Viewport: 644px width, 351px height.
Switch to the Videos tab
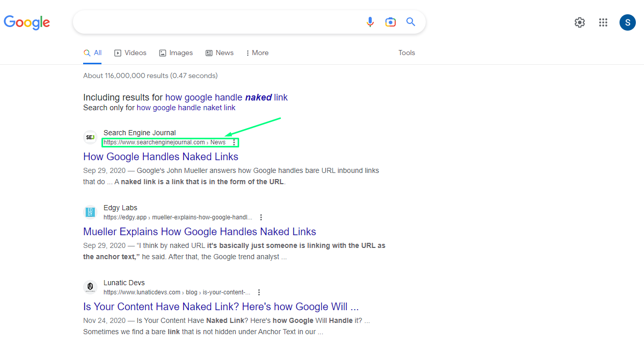tap(131, 53)
